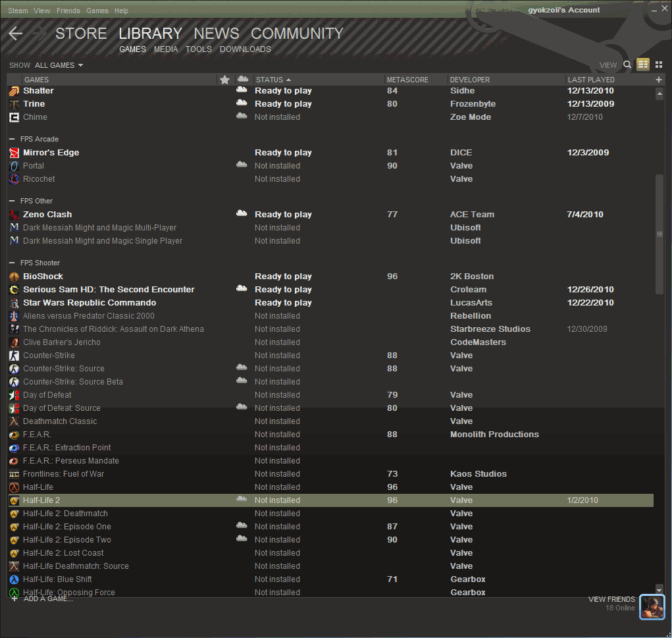Click the friends avatar thumbnail
The height and width of the screenshot is (638, 672).
(x=652, y=606)
